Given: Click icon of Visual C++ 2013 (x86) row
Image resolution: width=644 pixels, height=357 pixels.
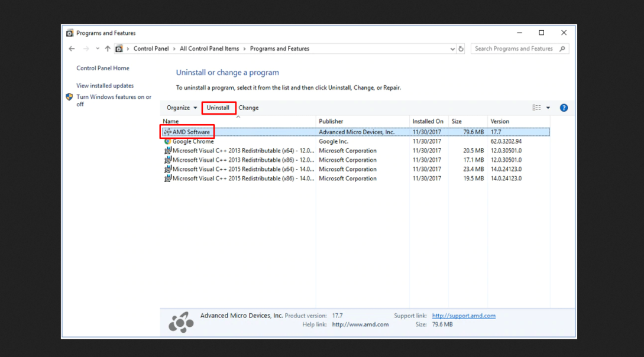Looking at the screenshot, I should [167, 160].
